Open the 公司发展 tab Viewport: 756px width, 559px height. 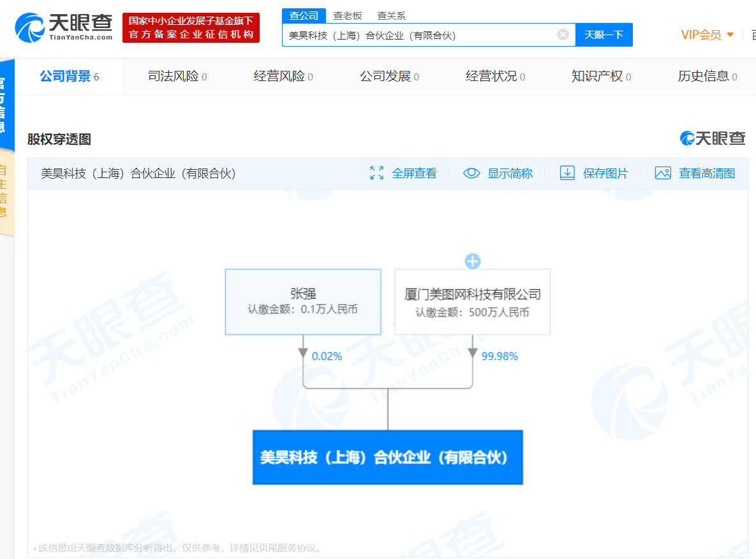389,76
